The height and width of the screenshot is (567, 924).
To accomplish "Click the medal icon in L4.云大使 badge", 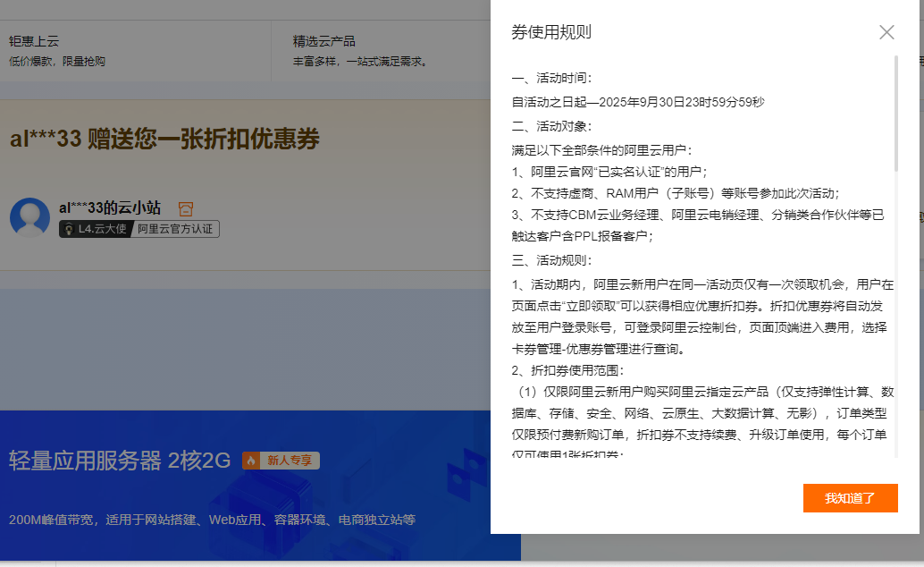I will click(68, 229).
